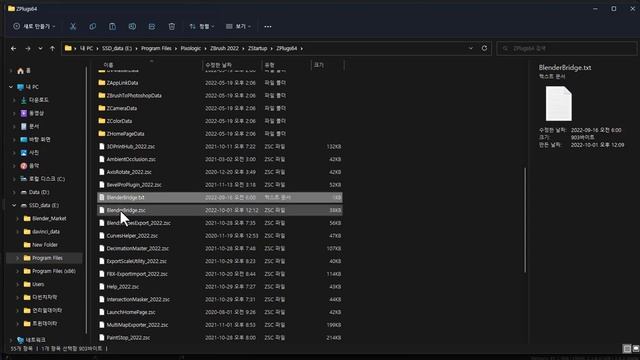This screenshot has height=360, width=640.
Task: Open the Sort dropdown in toolbar
Action: (x=202, y=27)
